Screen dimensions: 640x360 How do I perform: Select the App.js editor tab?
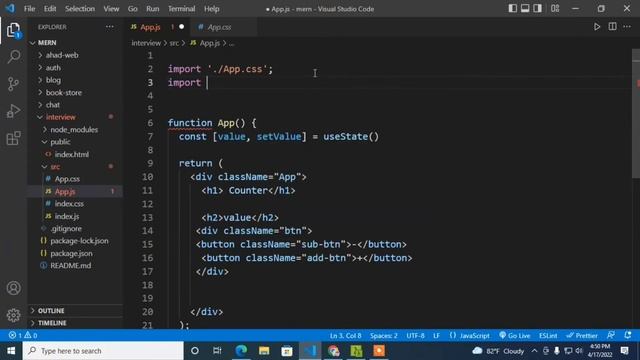point(157,27)
